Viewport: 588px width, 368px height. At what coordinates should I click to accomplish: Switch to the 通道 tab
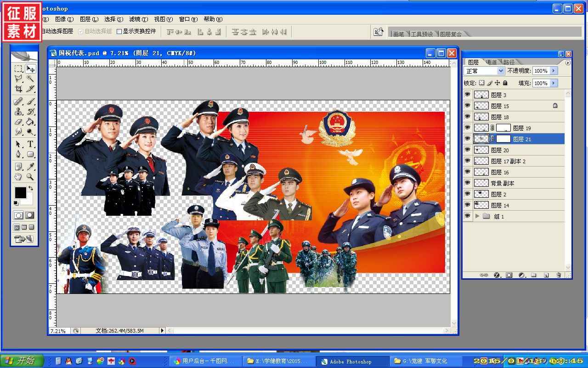491,62
